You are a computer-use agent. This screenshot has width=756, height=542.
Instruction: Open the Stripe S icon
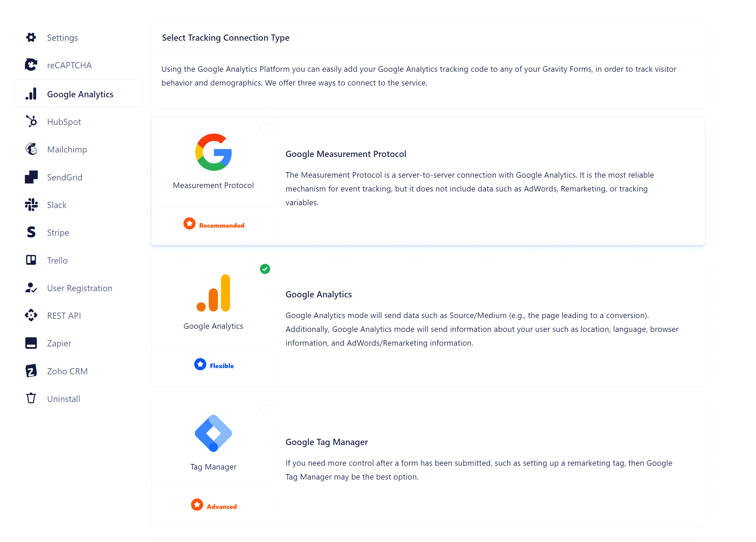coord(31,232)
